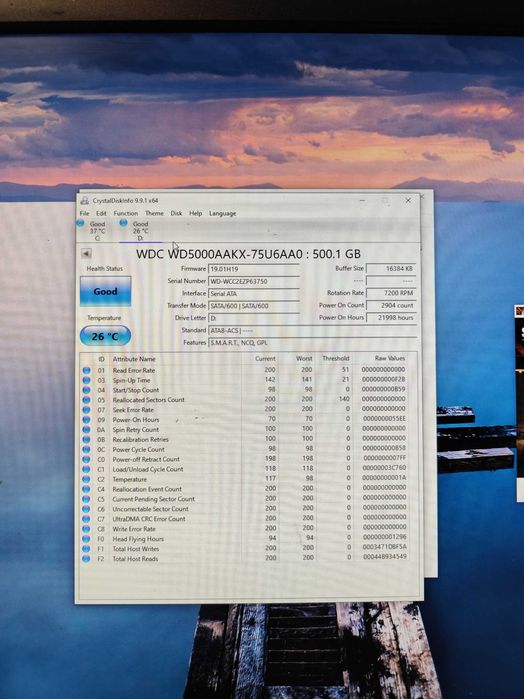The height and width of the screenshot is (699, 524).
Task: Select the Load/Unload Cycle Count attribute name
Action: [x=148, y=469]
